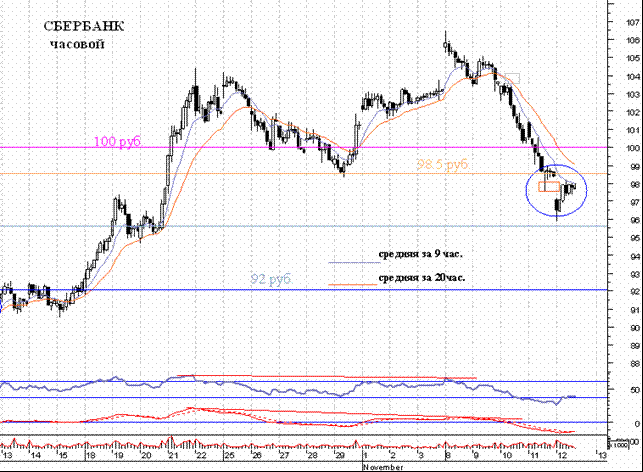
Task: Click the '22 date label on time axis
Action: [x=200, y=455]
